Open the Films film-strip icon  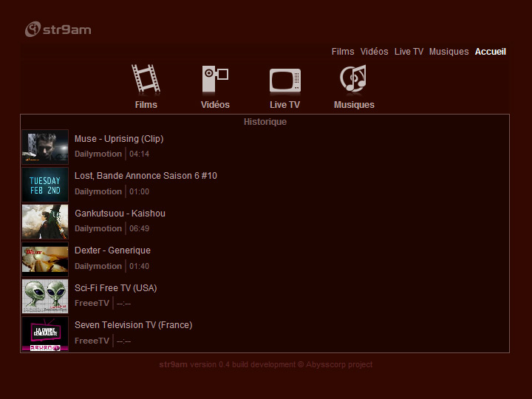point(146,78)
